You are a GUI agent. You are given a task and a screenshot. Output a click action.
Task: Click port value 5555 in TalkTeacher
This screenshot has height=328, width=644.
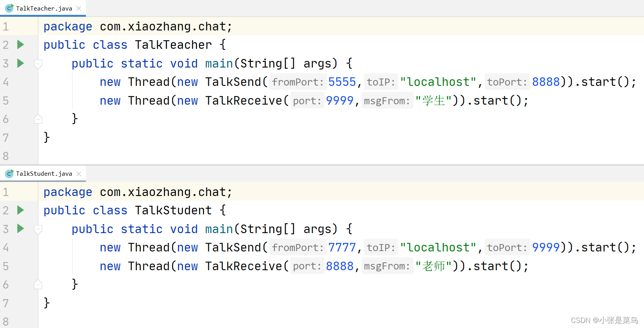pyautogui.click(x=342, y=82)
